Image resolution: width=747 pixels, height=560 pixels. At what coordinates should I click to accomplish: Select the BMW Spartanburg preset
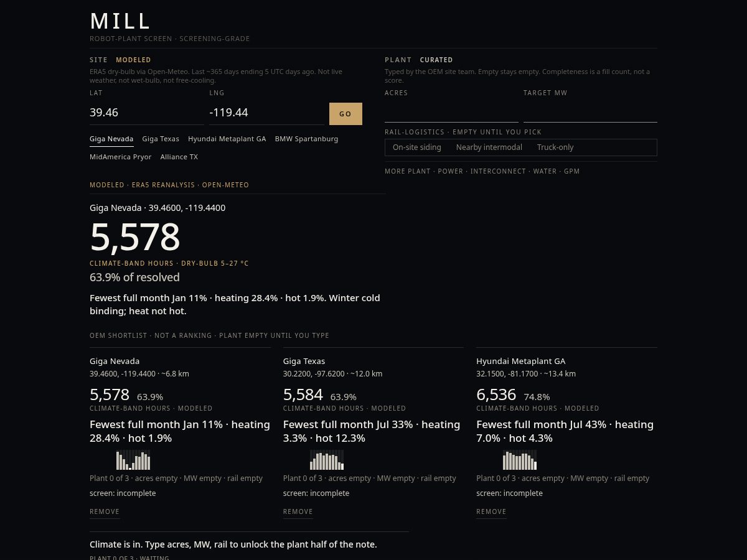pos(307,139)
